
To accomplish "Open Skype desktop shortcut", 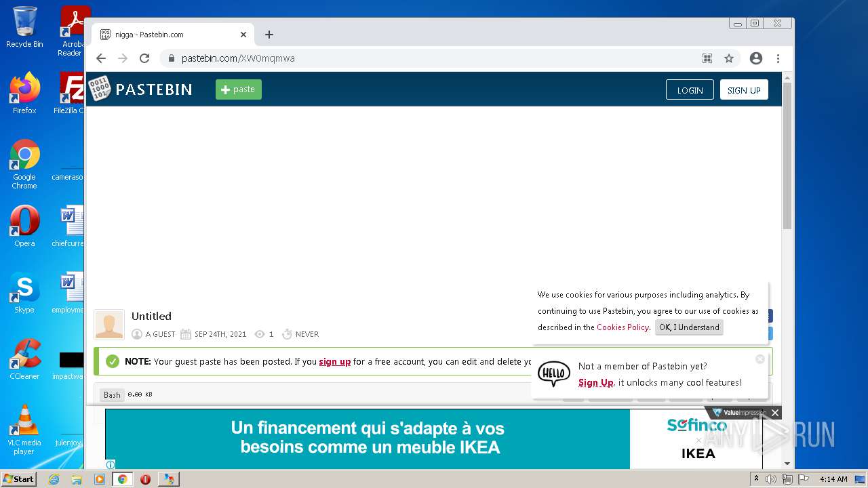I will point(24,293).
